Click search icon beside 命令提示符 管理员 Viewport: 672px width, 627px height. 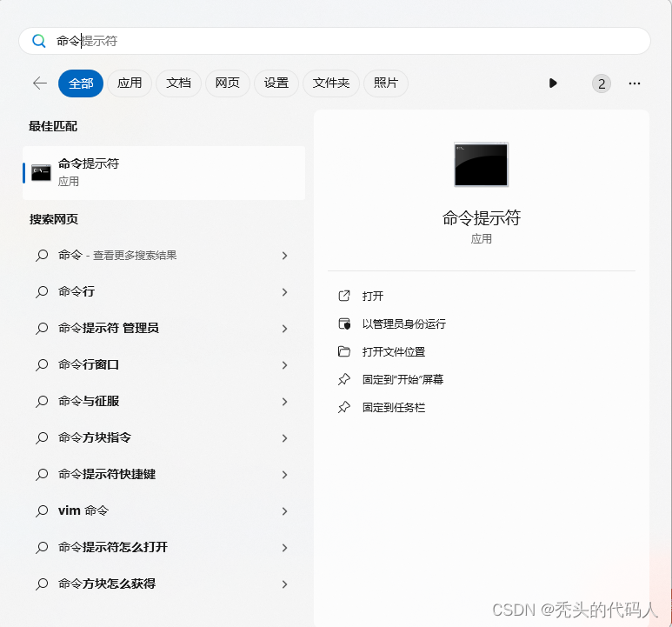pyautogui.click(x=42, y=329)
